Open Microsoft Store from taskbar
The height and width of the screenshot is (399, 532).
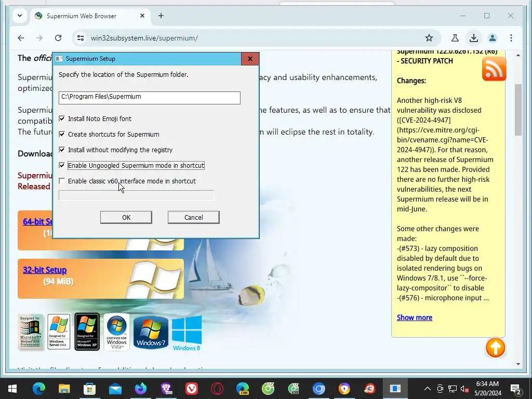[x=89, y=389]
